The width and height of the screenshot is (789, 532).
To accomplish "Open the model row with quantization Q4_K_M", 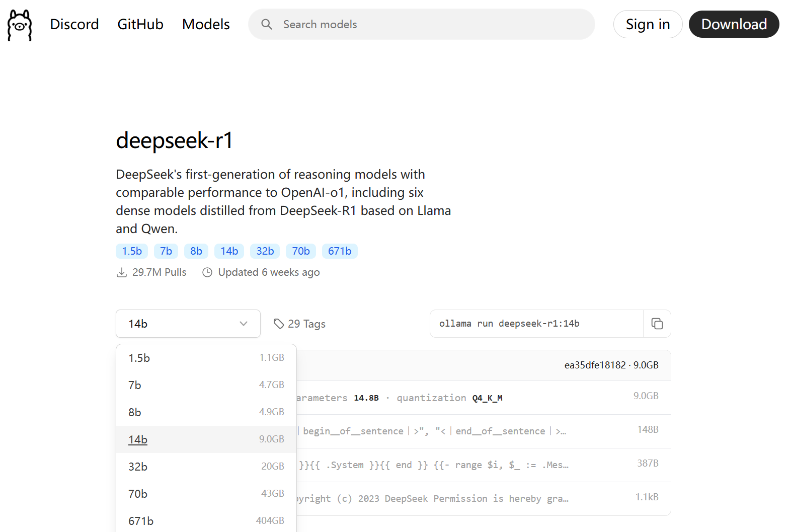I will coord(484,398).
